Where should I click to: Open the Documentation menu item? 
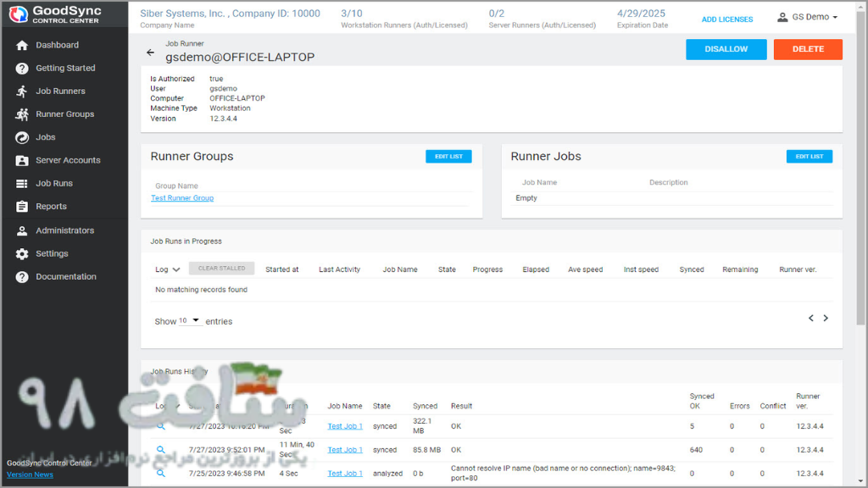[x=66, y=277]
